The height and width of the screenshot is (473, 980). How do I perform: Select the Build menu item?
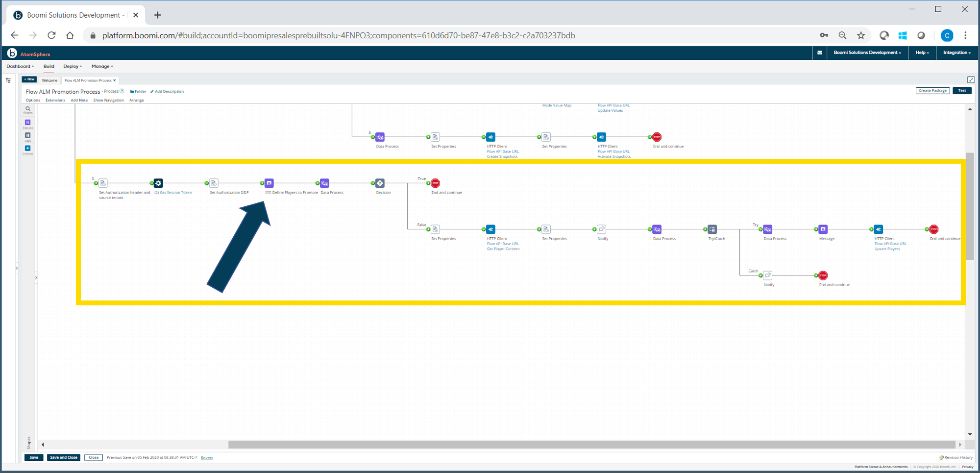click(49, 66)
